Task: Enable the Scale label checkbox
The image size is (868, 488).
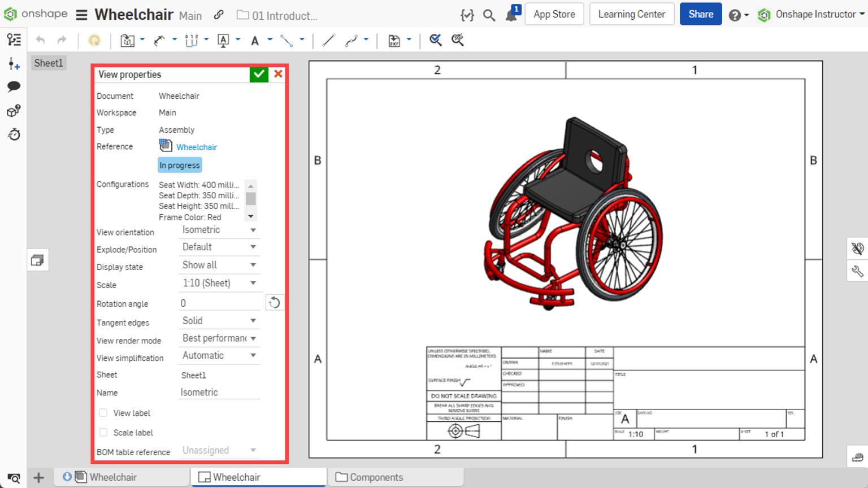Action: pyautogui.click(x=103, y=432)
